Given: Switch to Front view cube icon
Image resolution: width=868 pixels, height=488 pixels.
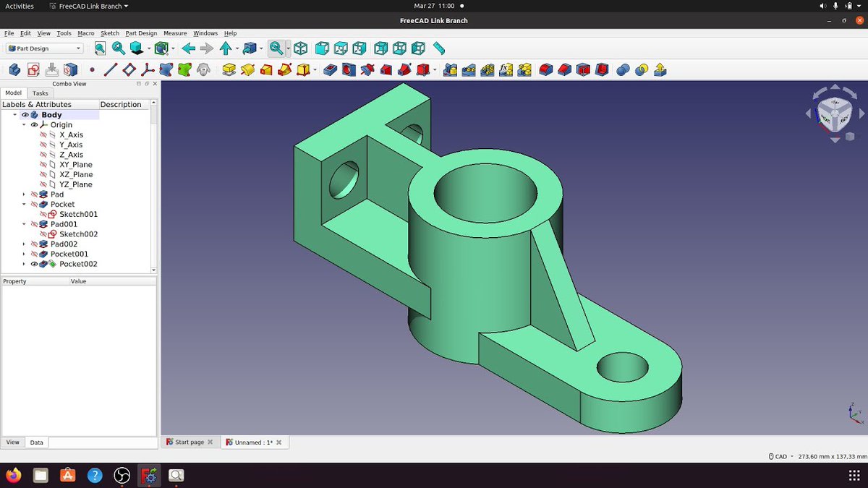Looking at the screenshot, I should 322,48.
